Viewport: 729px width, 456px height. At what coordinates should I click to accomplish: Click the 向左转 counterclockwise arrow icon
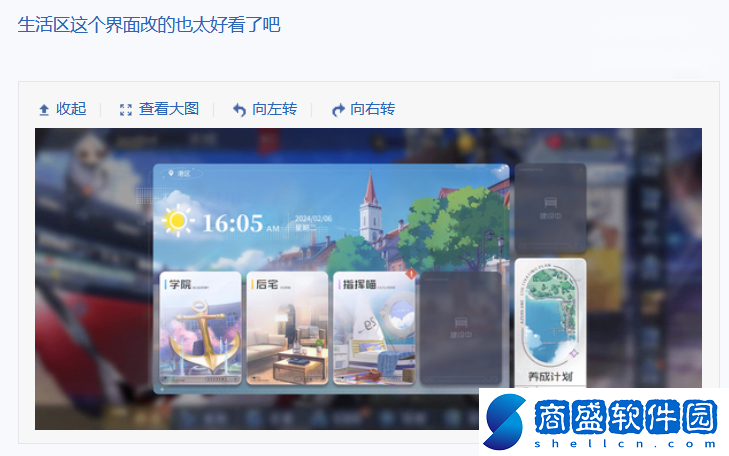click(x=239, y=110)
